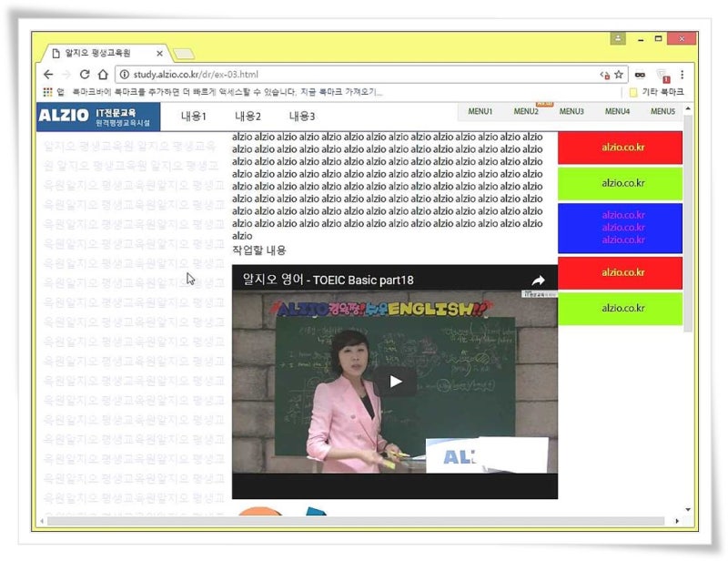
Task: Click the horizontal scrollbar left arrow
Action: click(42, 521)
